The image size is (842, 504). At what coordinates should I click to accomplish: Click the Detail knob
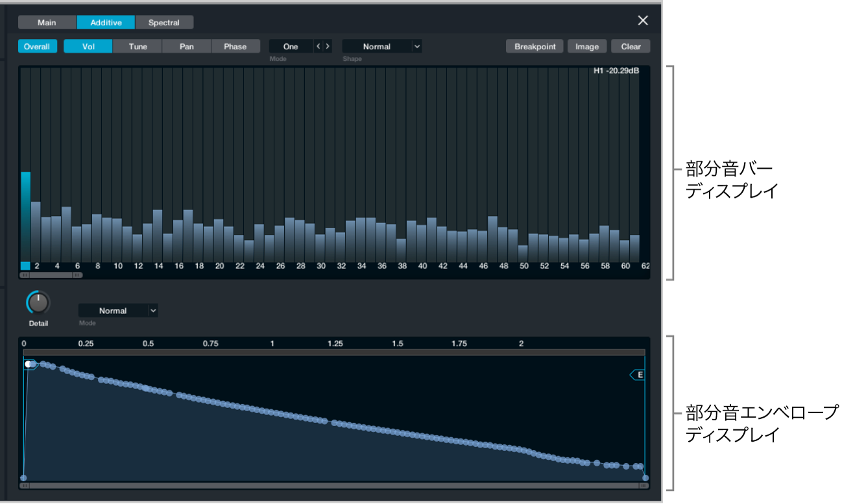(x=38, y=302)
